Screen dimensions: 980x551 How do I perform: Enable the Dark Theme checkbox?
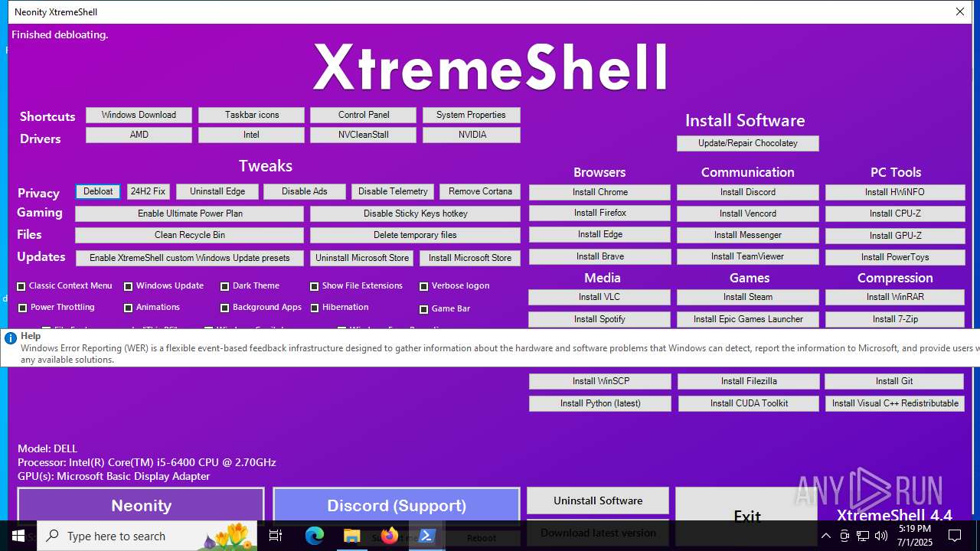[x=225, y=286]
